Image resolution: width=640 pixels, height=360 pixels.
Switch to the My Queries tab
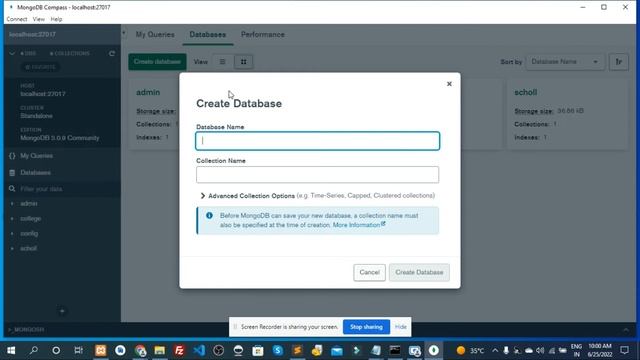[155, 35]
